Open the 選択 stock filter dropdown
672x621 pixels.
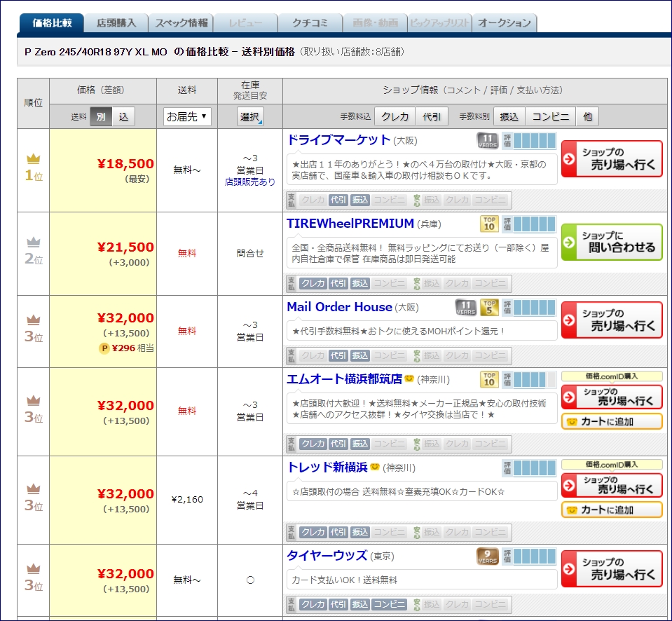click(x=250, y=116)
